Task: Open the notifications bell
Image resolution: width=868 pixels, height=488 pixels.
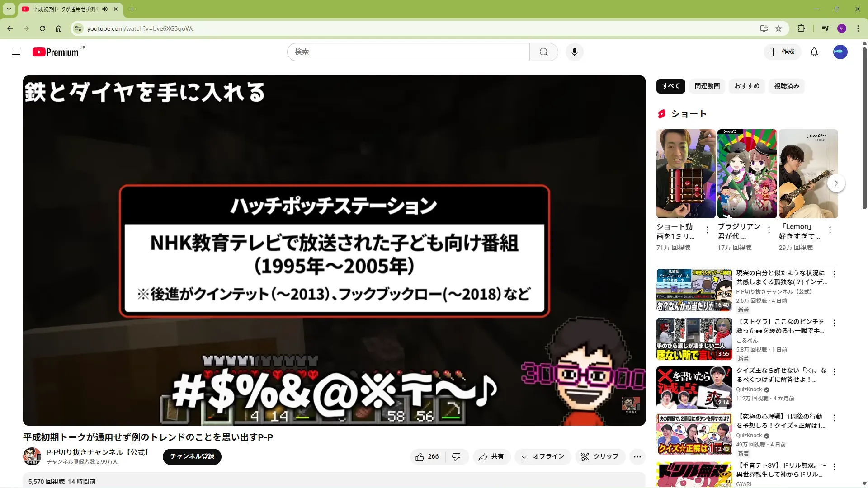Action: (814, 52)
